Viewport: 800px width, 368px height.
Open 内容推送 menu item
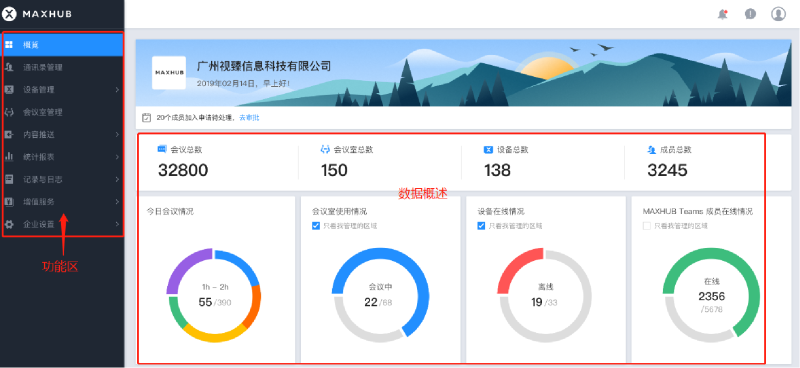click(63, 135)
